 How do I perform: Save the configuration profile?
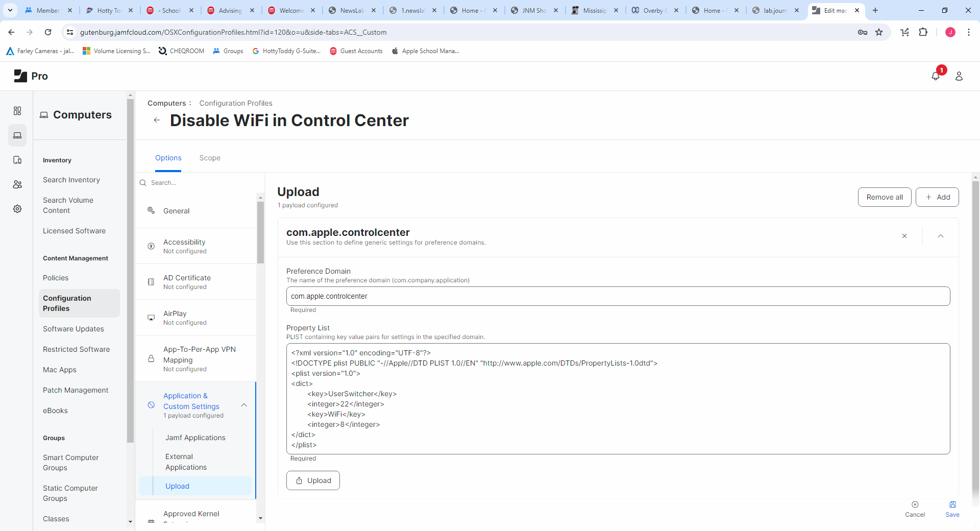952,510
